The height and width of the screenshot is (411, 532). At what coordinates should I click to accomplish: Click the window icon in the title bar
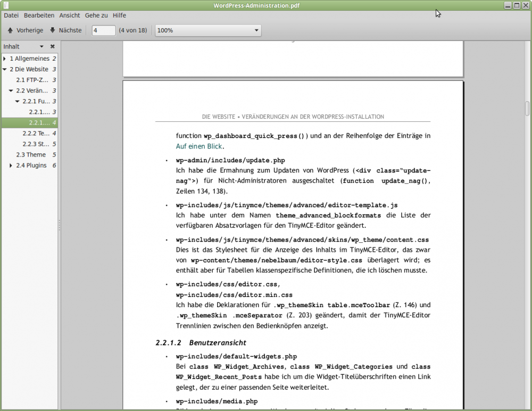tap(6, 5)
